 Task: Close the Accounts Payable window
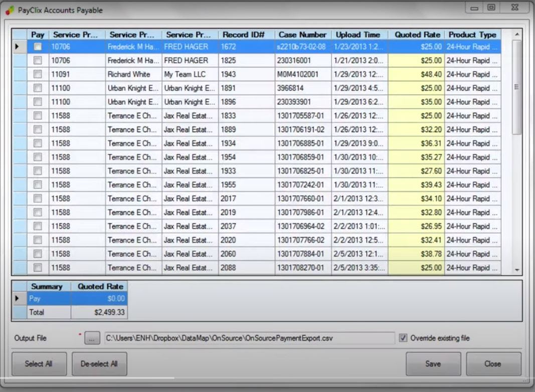(x=493, y=363)
